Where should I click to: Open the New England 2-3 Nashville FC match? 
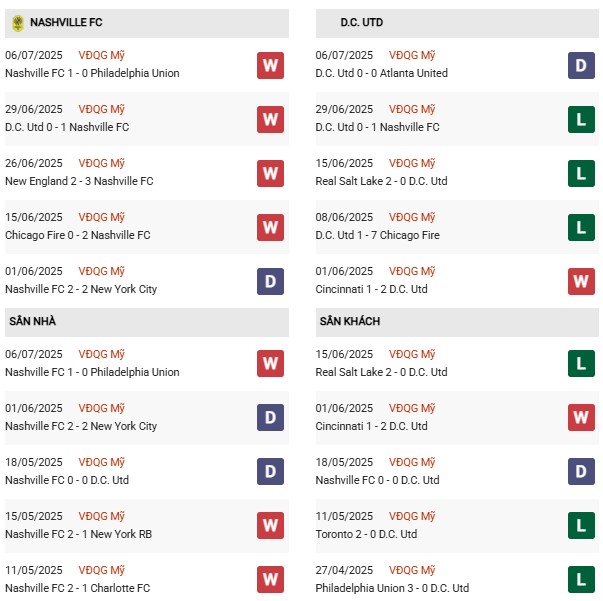point(79,181)
